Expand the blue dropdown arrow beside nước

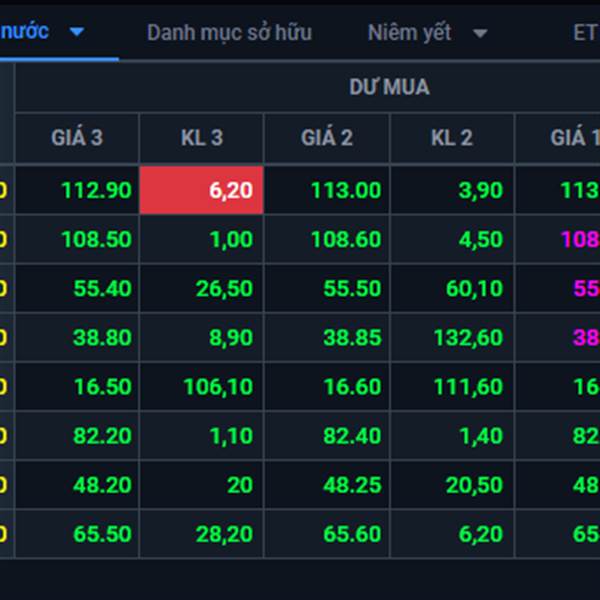(x=77, y=31)
